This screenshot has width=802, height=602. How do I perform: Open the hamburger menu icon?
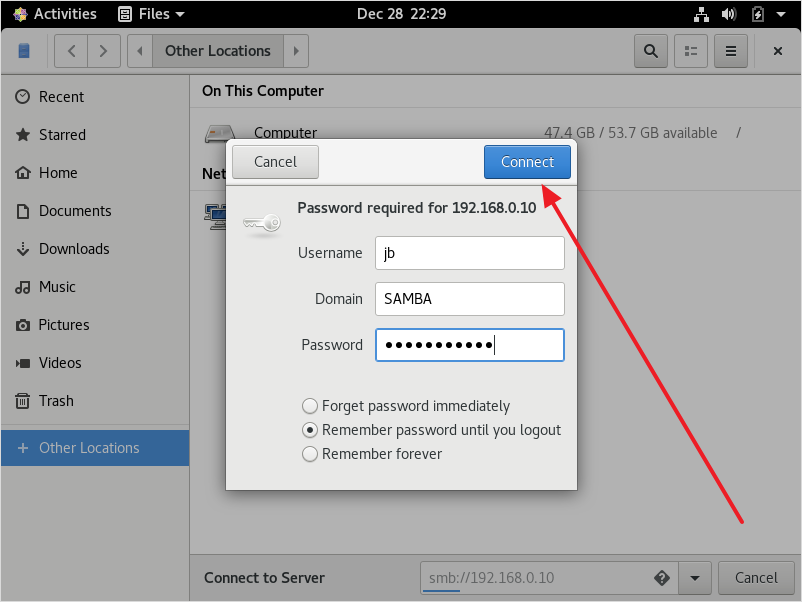731,51
